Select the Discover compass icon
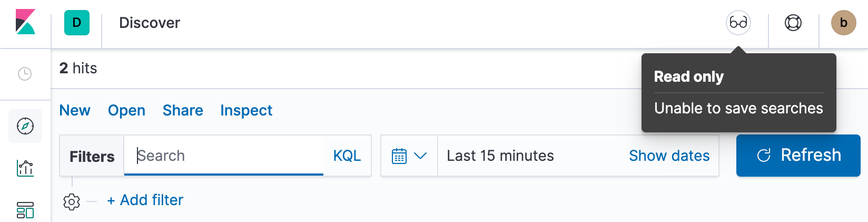The image size is (868, 222). click(25, 126)
